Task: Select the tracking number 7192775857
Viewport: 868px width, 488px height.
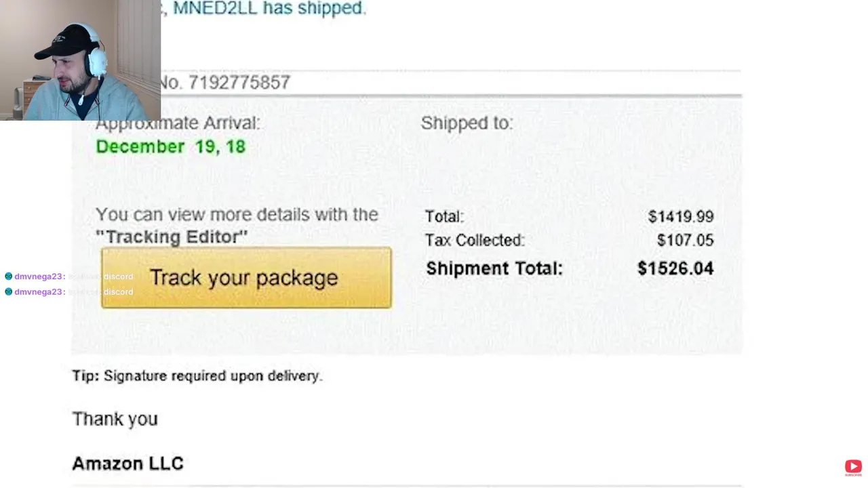Action: pos(239,83)
